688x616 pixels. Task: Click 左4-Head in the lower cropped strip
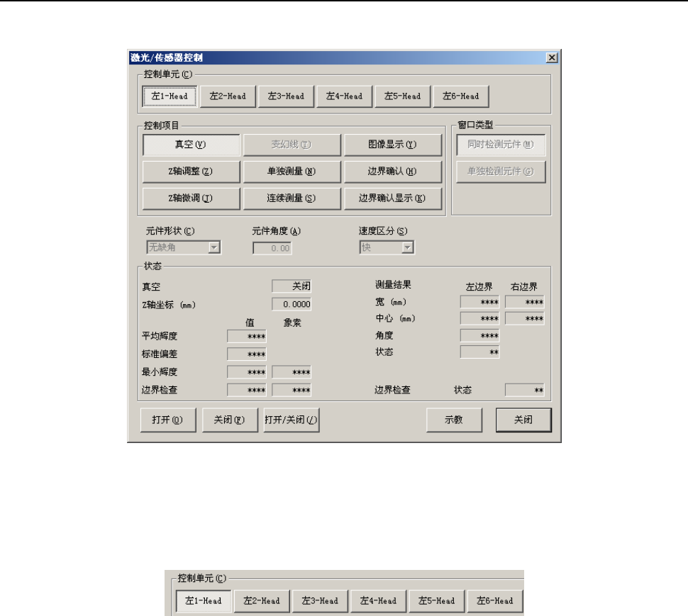tap(378, 601)
